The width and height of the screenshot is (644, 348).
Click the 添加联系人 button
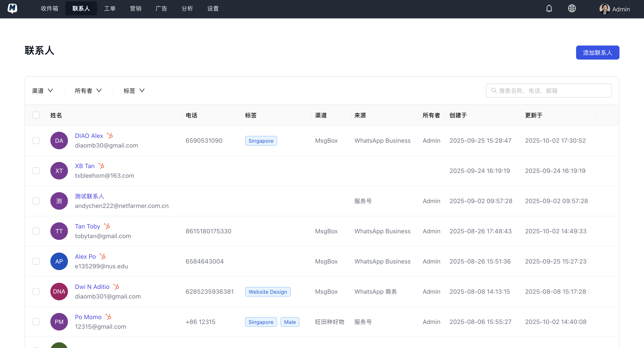(x=597, y=53)
